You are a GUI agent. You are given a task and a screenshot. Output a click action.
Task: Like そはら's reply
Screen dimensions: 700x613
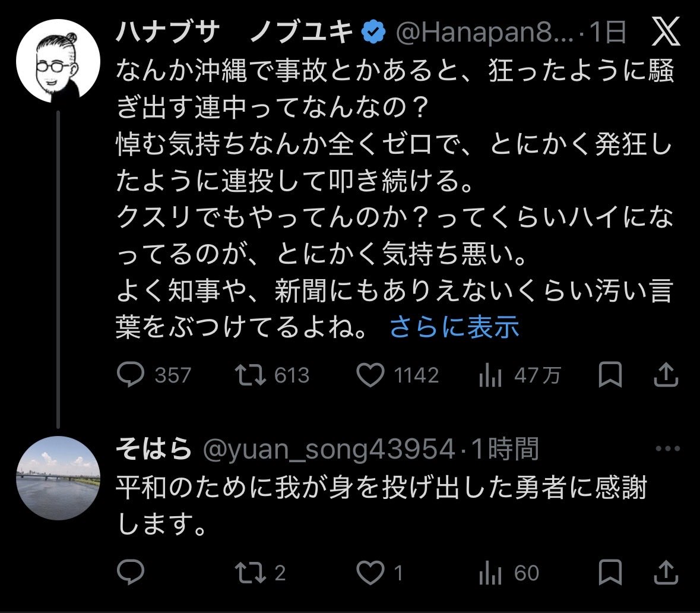373,573
